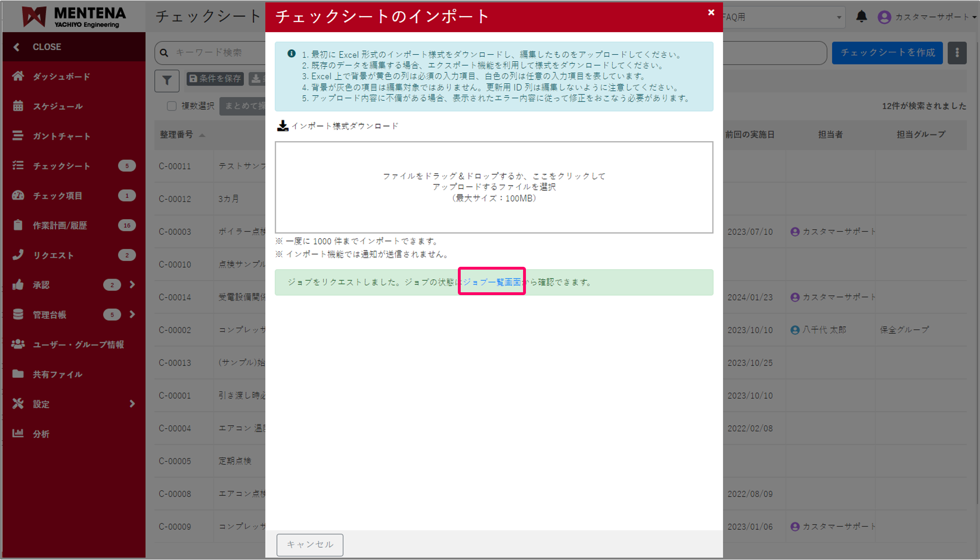Follow the ジョブ一覧画面 link
The height and width of the screenshot is (560, 980).
click(491, 282)
